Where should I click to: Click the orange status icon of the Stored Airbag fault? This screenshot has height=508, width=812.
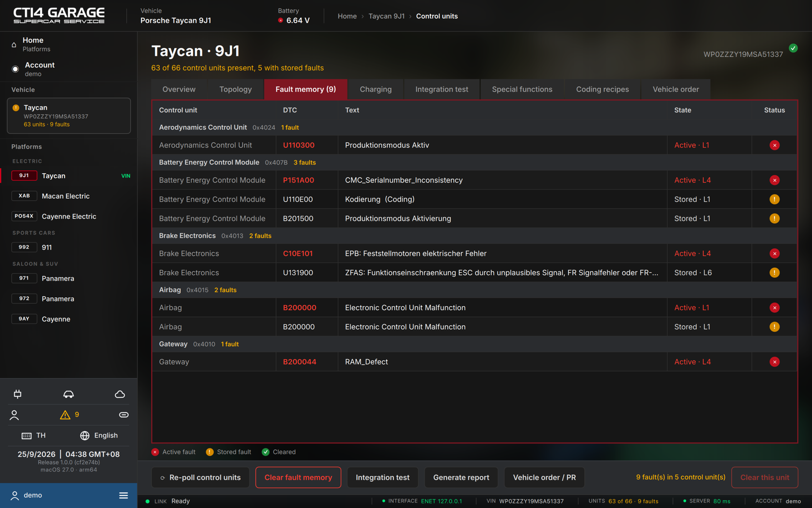774,327
